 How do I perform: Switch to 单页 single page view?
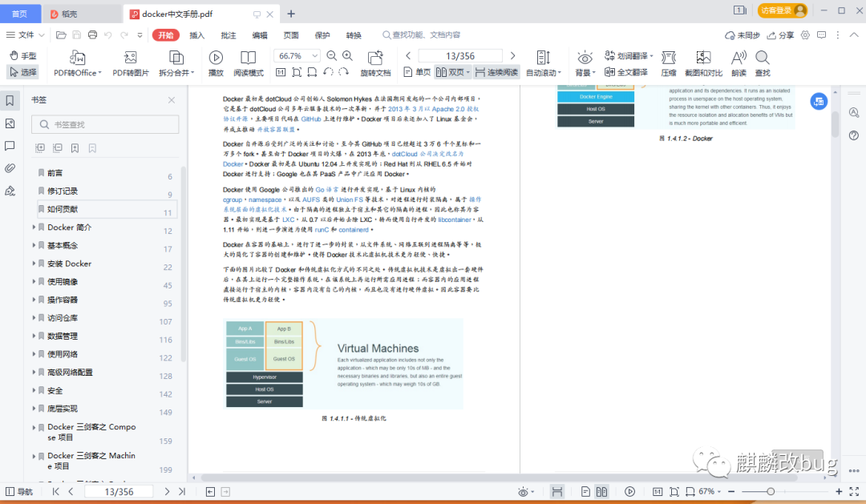[417, 72]
